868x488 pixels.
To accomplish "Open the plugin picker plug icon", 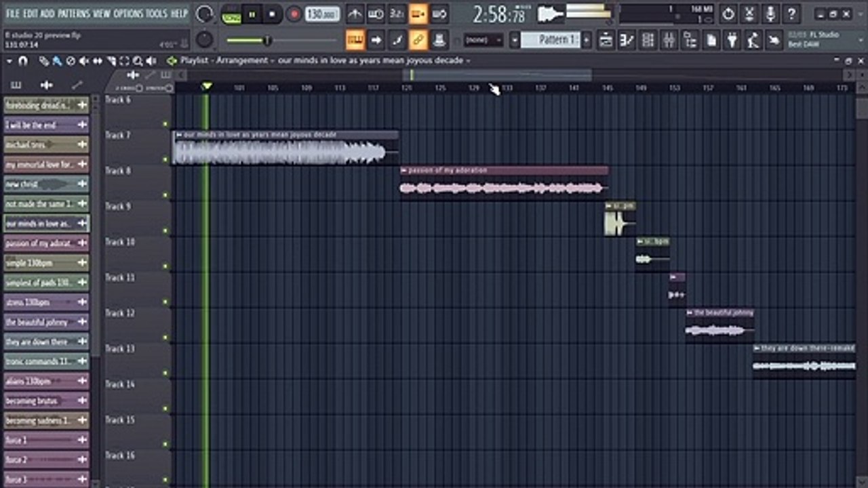I will (x=732, y=40).
